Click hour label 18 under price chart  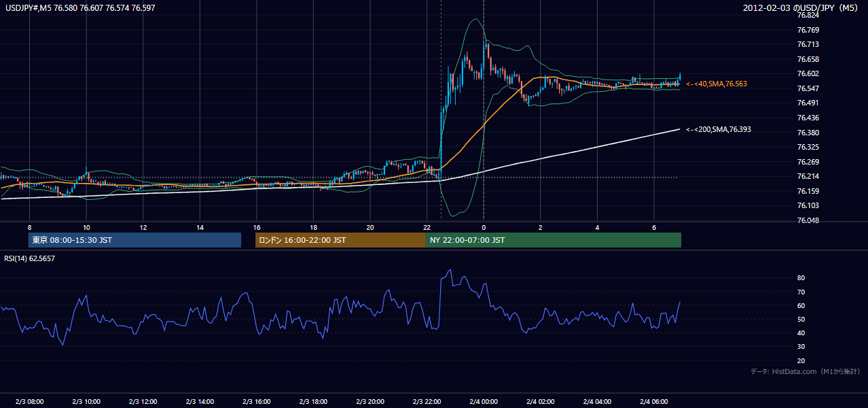[x=313, y=227]
